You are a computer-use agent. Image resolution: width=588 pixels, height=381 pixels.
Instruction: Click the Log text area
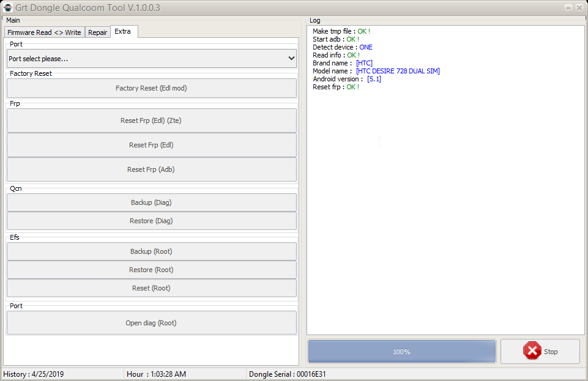(445, 180)
